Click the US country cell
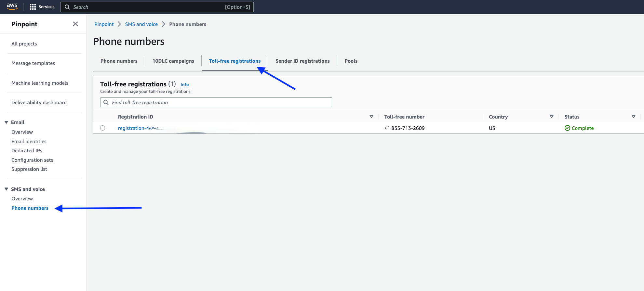Screen dimensions: 644x291 coord(492,128)
